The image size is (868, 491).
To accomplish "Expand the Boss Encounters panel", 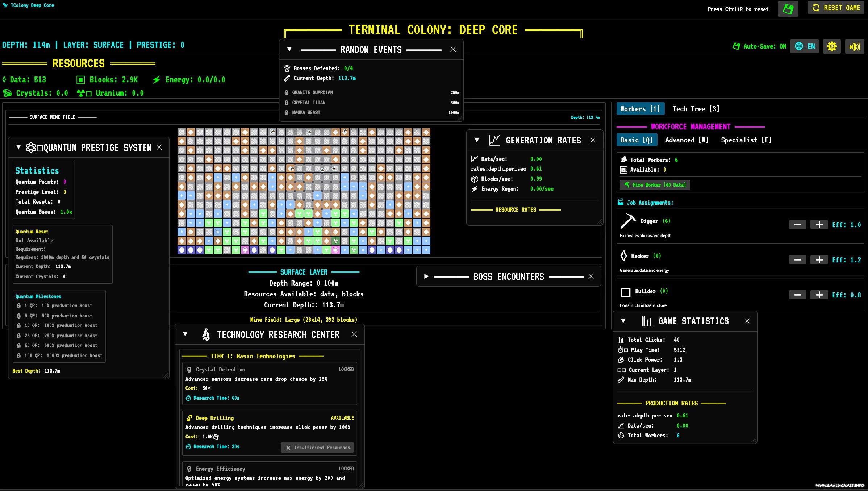I will pyautogui.click(x=426, y=276).
